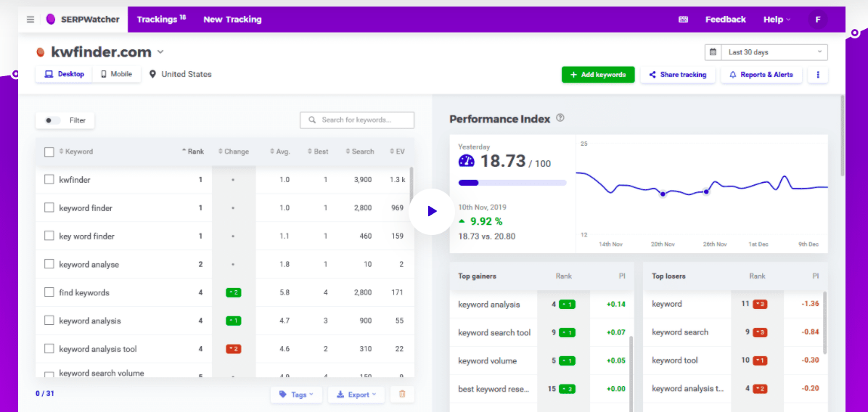Click the Share tracking button
868x412 pixels.
[x=678, y=75]
